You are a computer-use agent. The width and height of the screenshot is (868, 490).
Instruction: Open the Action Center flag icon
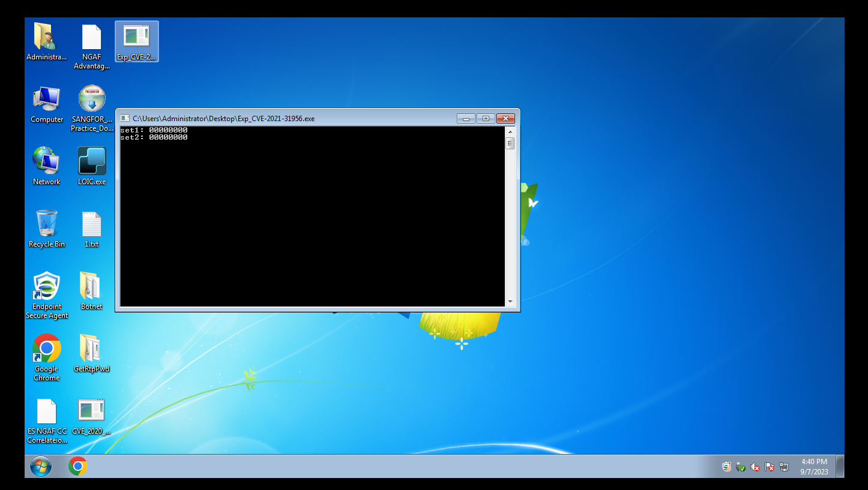pos(770,467)
